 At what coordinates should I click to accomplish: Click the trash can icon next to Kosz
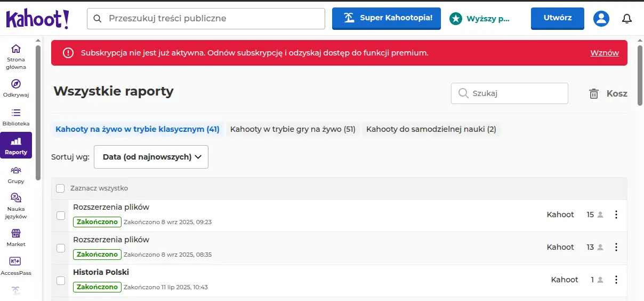[594, 94]
